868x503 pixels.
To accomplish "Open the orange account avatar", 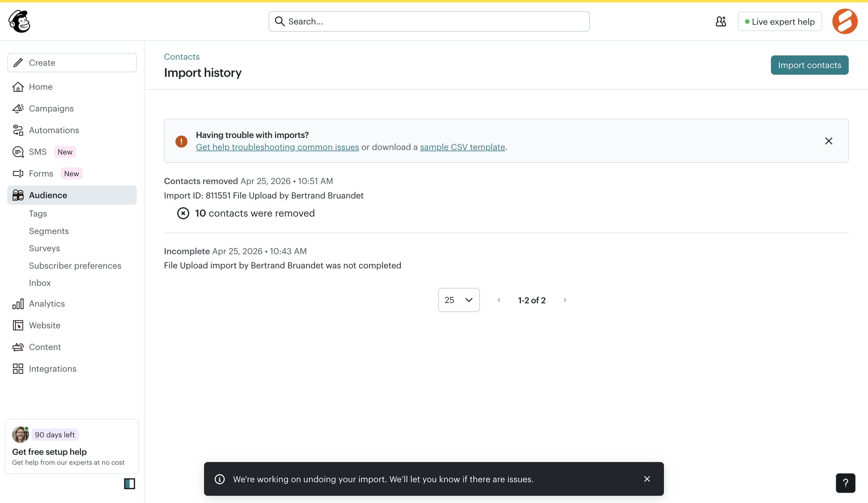I will pyautogui.click(x=845, y=21).
